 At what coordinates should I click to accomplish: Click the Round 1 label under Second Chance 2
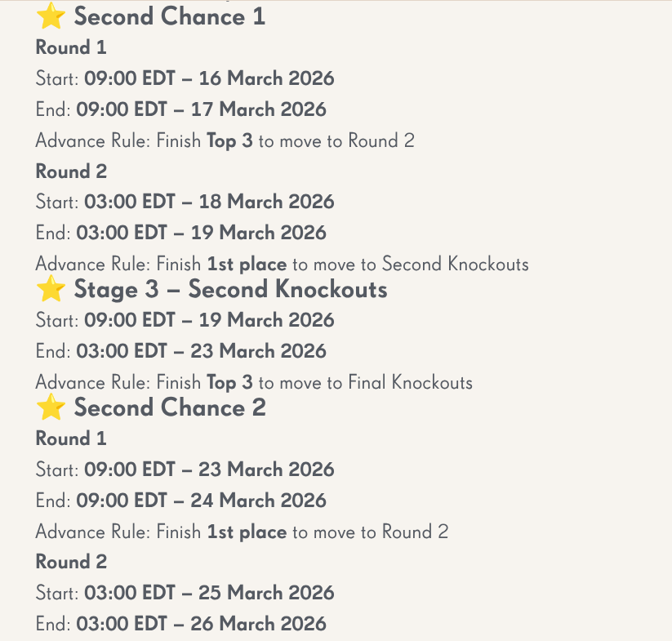(71, 439)
